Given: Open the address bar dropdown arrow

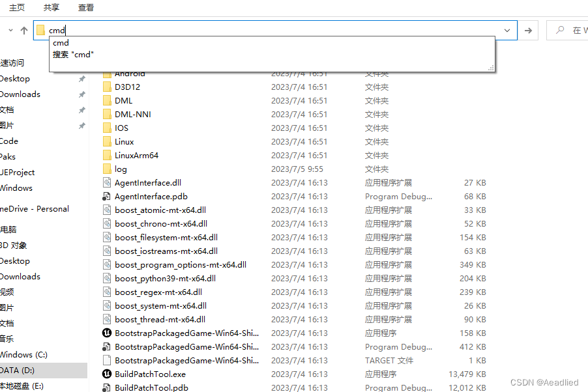Looking at the screenshot, I should click(x=507, y=30).
